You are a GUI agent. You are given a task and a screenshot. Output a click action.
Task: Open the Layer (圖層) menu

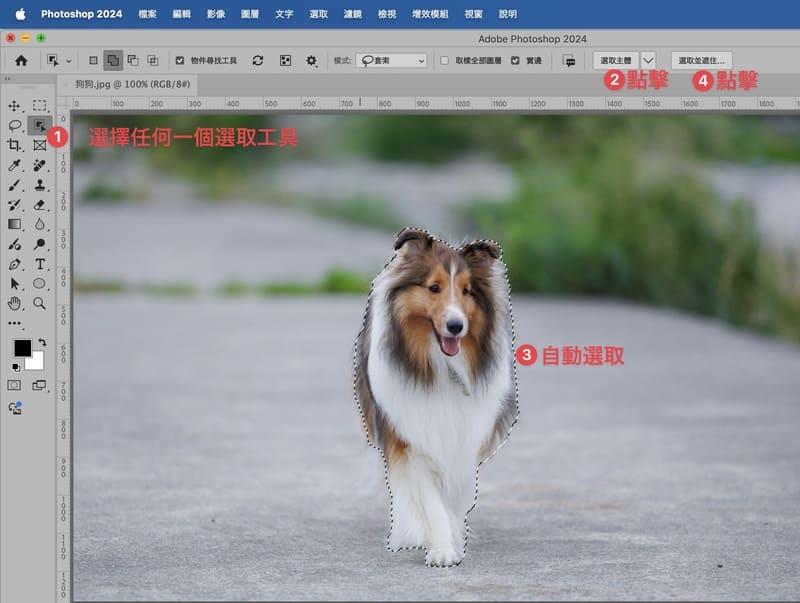249,14
